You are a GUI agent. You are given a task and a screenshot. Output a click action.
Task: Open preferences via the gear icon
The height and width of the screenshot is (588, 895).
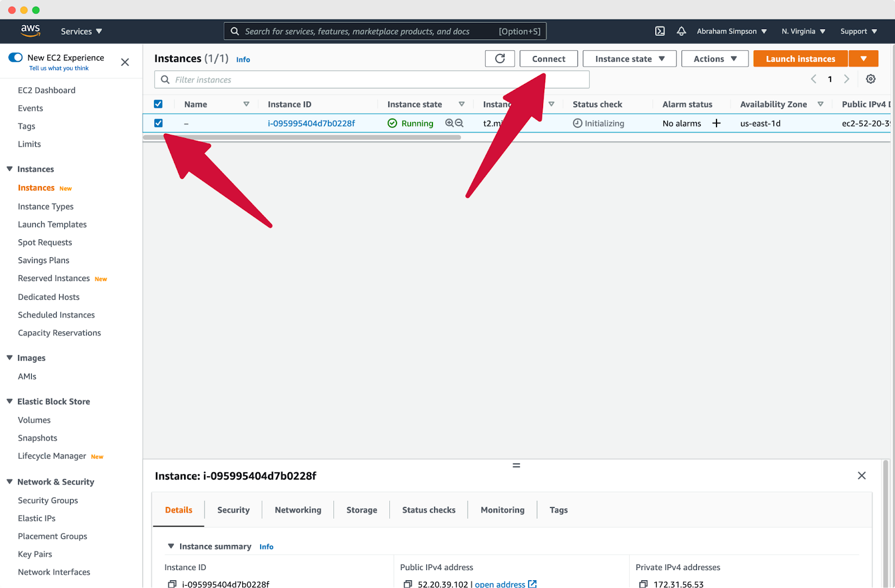click(x=870, y=79)
